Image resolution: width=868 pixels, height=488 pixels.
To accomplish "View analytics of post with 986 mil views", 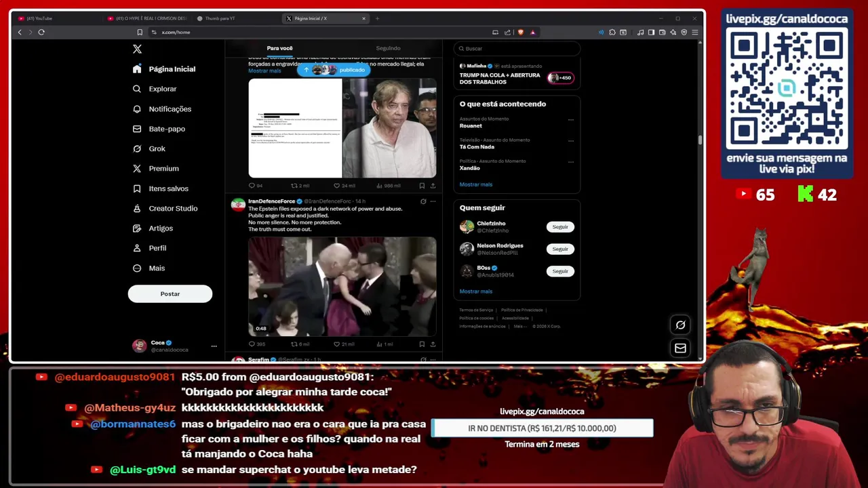I will (388, 186).
